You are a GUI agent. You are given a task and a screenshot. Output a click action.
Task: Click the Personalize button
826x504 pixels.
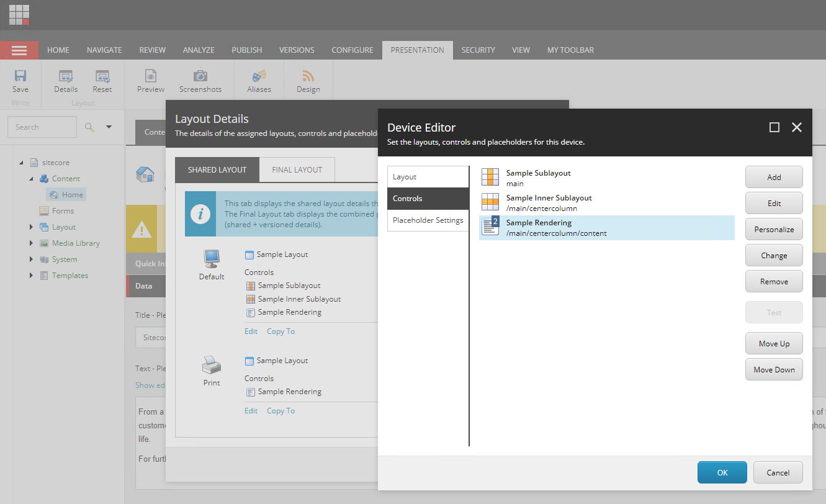point(774,229)
